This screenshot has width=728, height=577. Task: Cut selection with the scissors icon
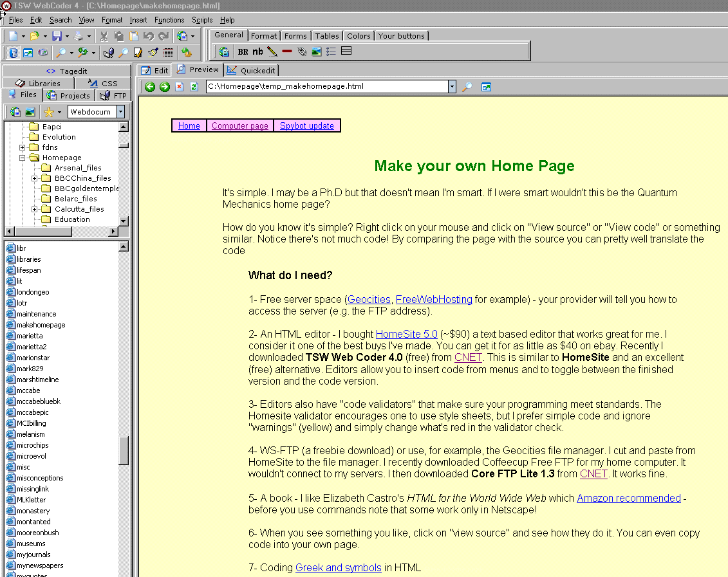[104, 36]
